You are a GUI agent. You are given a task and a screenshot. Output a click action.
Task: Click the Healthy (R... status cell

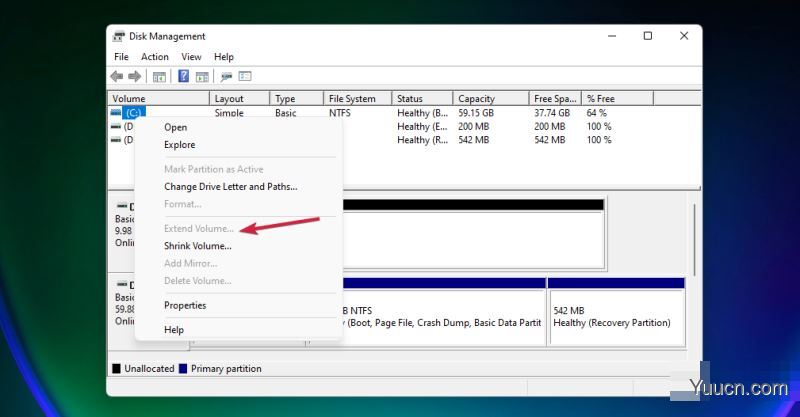coord(422,139)
